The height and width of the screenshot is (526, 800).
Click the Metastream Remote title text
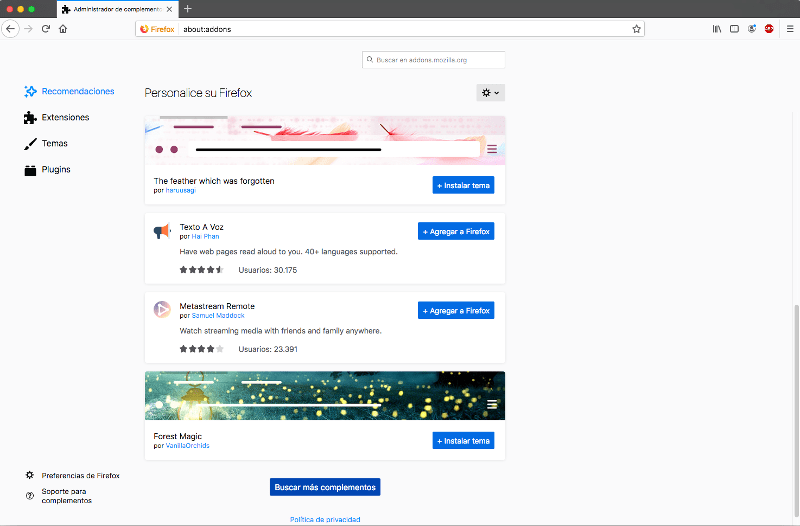point(217,306)
